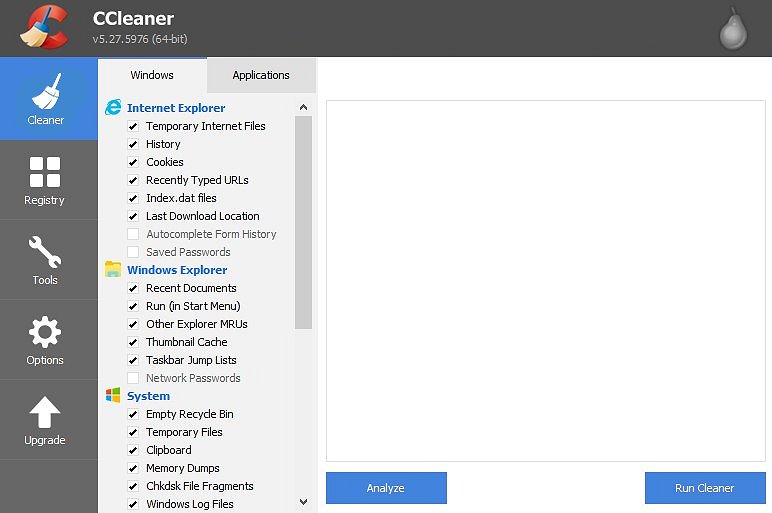Click the System Windows flag icon
This screenshot has height=513, width=772.
coord(113,395)
